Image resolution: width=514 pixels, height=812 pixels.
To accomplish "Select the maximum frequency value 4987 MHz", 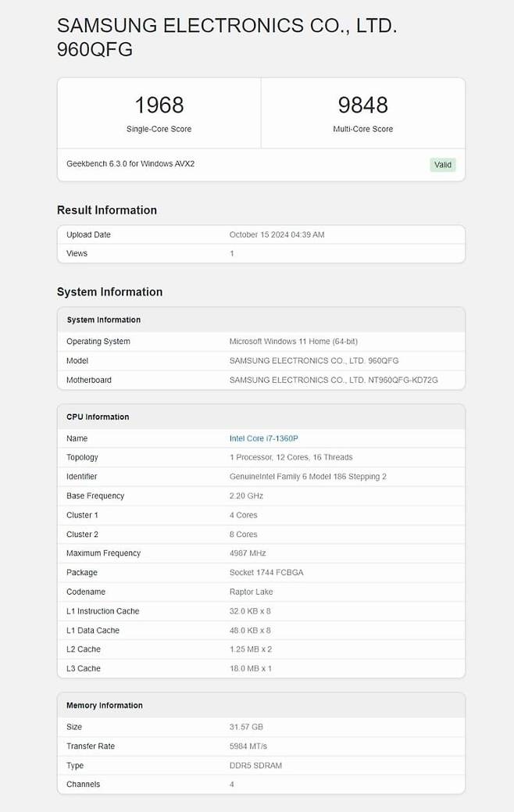I will (248, 553).
